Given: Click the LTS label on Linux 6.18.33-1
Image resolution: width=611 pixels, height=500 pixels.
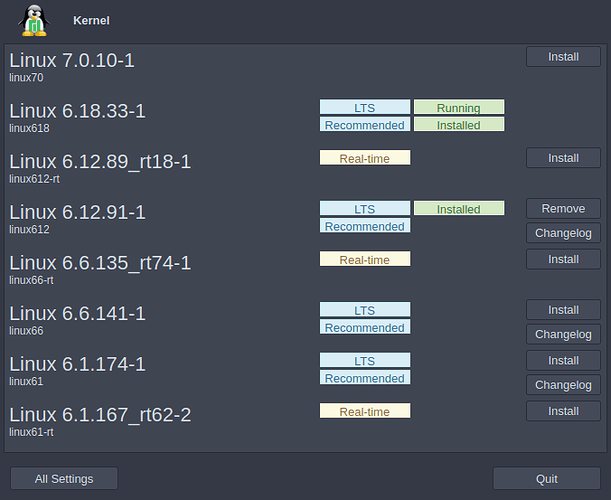Looking at the screenshot, I should [365, 107].
